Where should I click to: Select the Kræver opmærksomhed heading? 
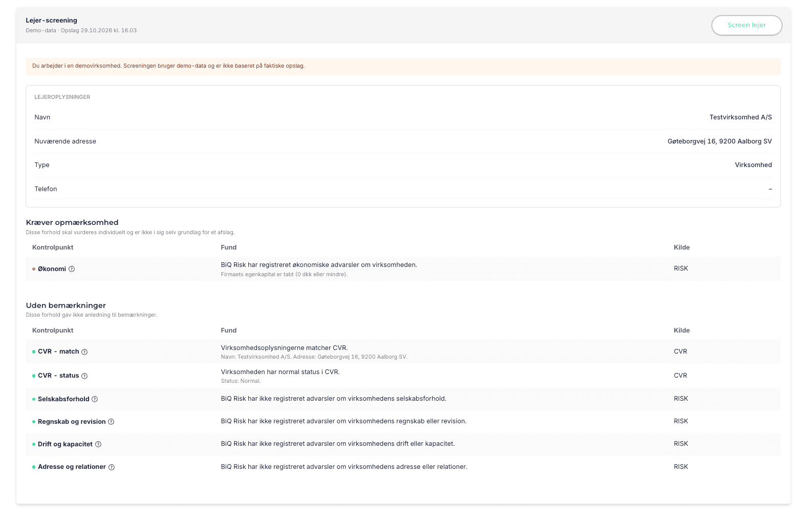point(72,222)
